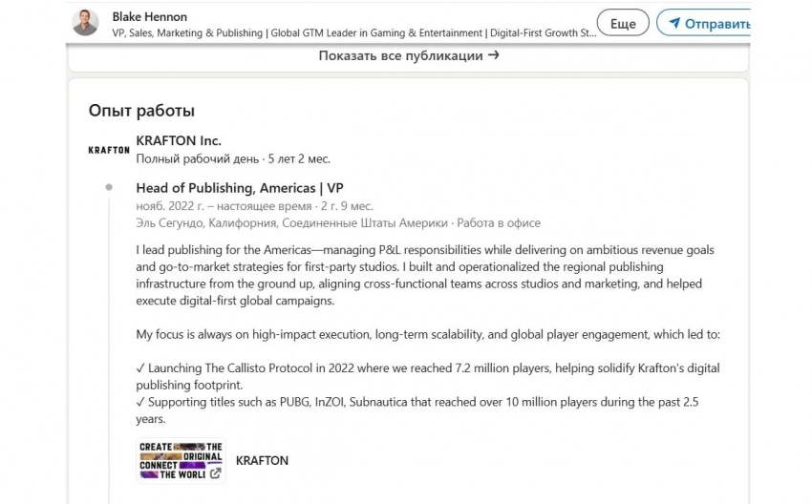The width and height of the screenshot is (812, 504).
Task: Open the Еще more-options dropdown
Action: [622, 23]
